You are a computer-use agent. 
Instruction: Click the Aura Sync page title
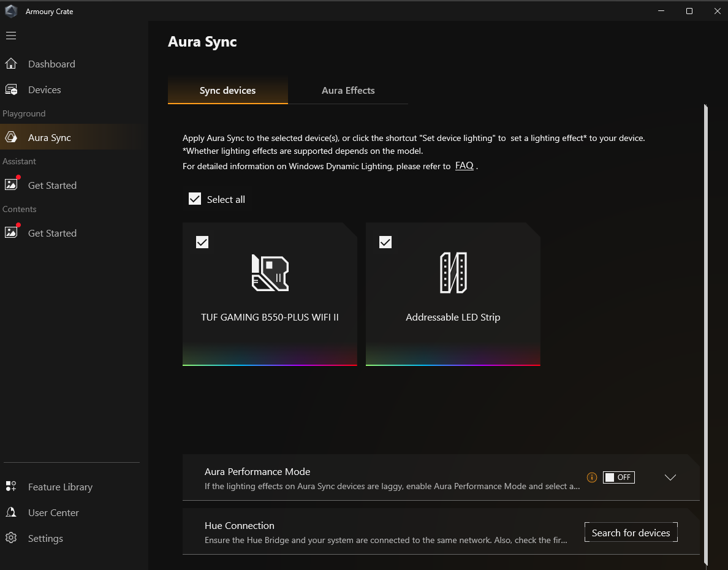[202, 42]
